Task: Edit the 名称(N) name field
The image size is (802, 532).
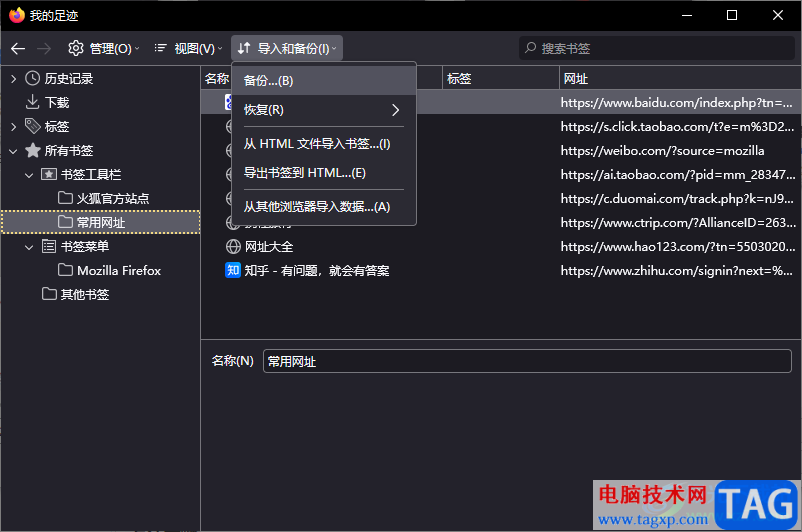Action: (x=527, y=361)
